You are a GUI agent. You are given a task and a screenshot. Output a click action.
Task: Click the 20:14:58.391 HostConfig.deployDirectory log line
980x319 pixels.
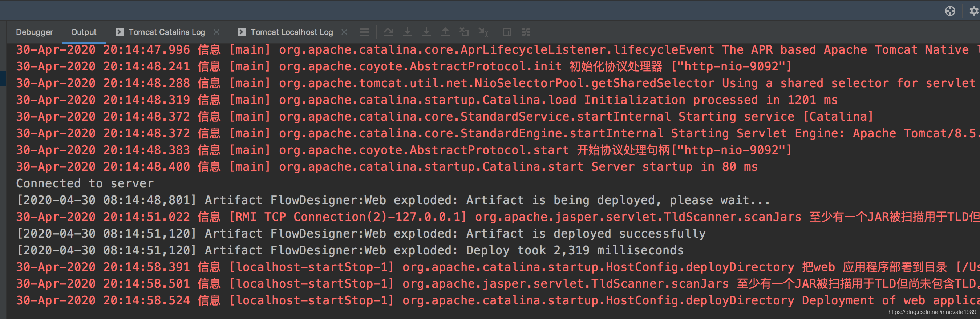[498, 267]
